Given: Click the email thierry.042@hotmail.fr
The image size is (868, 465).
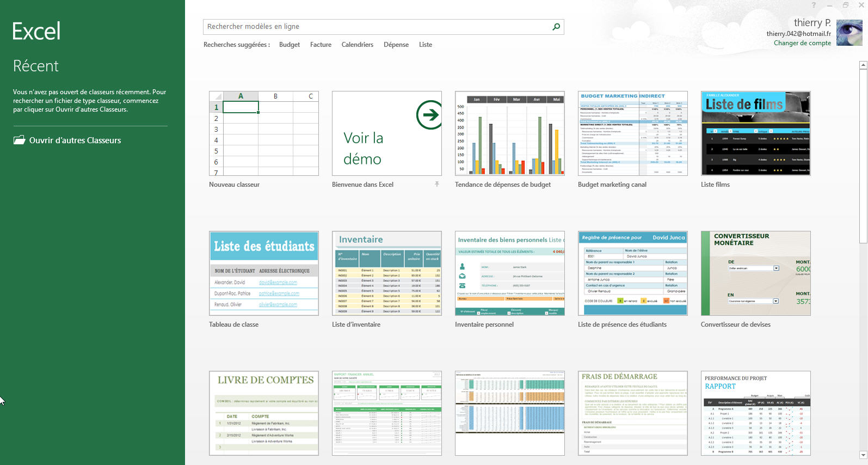Looking at the screenshot, I should (x=798, y=34).
